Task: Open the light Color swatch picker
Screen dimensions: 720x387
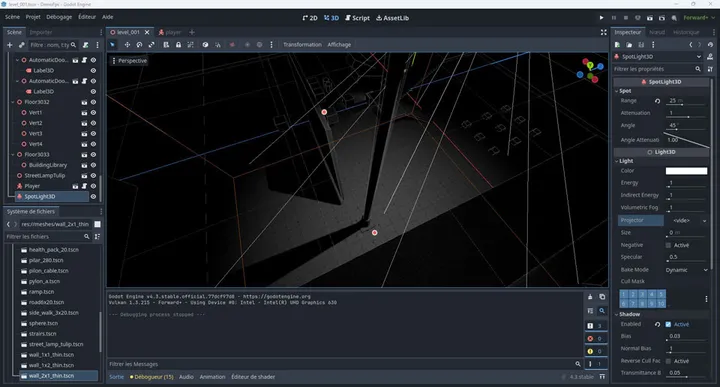Action: 686,171
